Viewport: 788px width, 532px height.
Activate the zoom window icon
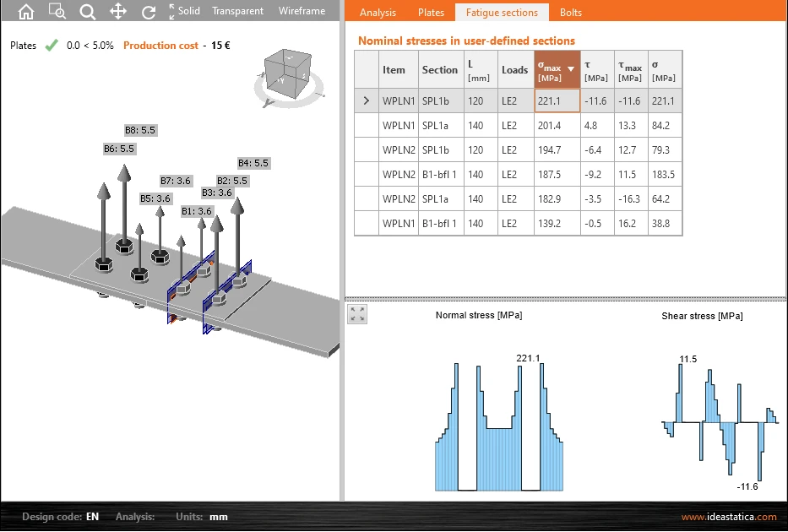57,11
